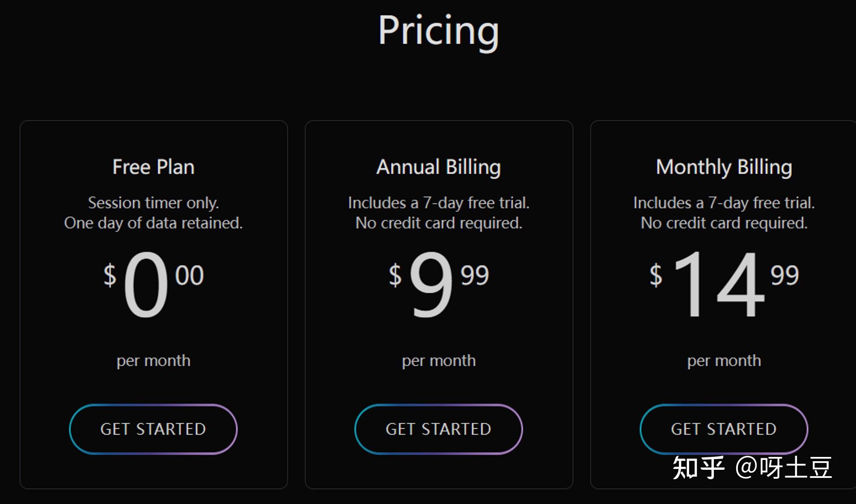Viewport: 856px width, 504px height.
Task: Click Get Started under Monthly Billing
Action: click(724, 429)
